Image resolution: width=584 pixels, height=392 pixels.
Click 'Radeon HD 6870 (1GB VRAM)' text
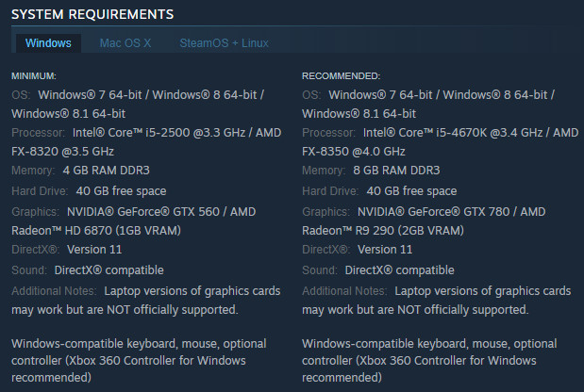coord(96,231)
